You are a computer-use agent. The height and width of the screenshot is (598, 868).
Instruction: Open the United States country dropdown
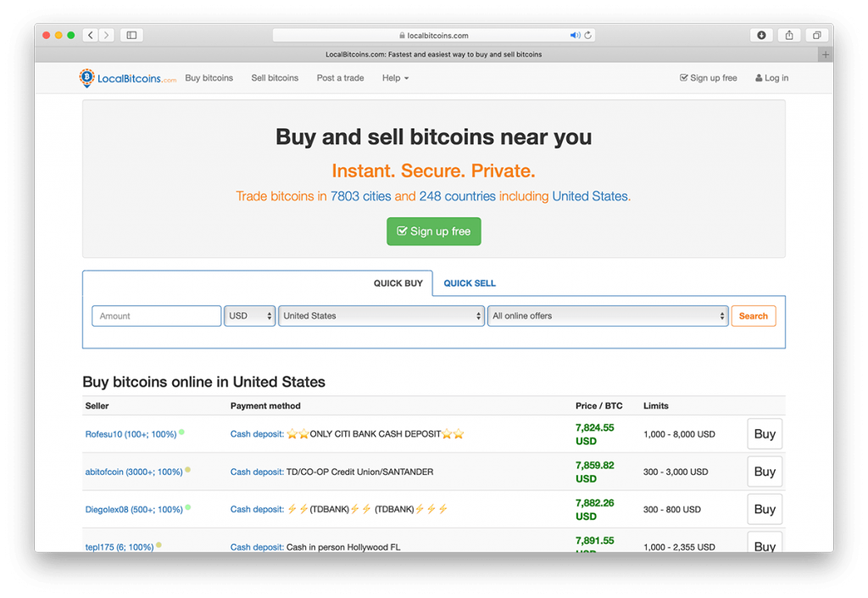pyautogui.click(x=381, y=316)
